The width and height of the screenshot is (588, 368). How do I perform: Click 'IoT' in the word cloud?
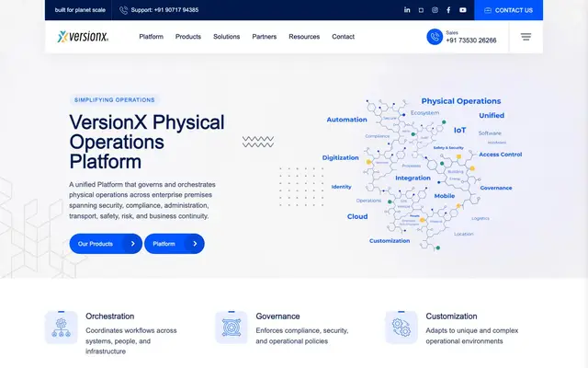(459, 130)
